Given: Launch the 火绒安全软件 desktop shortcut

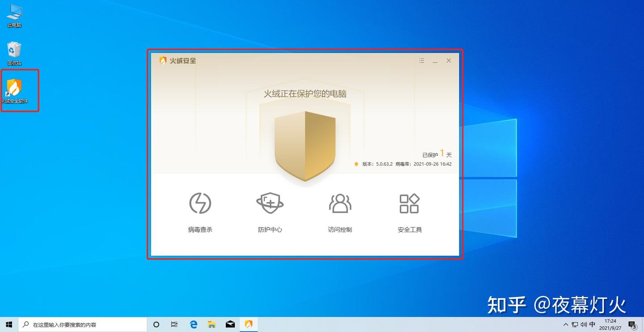Looking at the screenshot, I should 14,87.
